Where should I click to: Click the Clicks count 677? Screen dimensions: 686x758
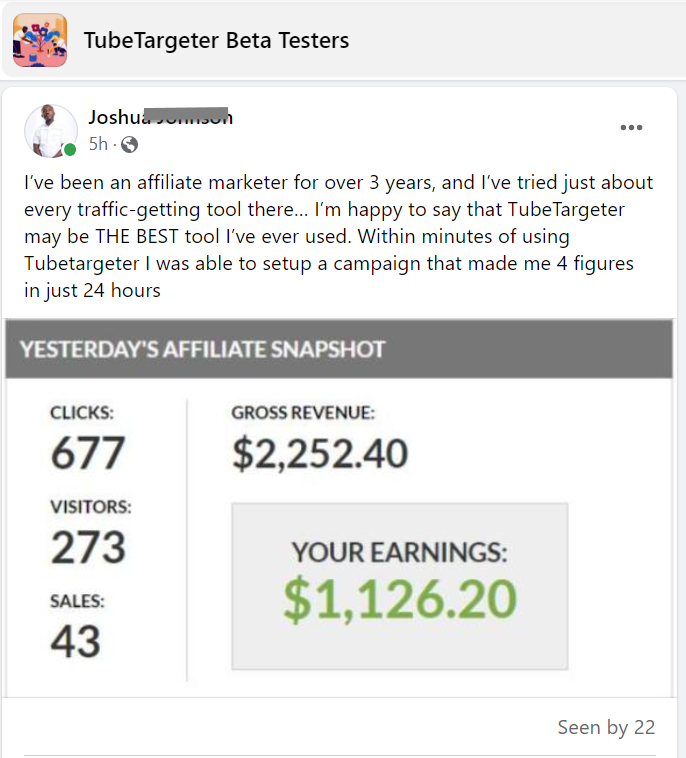pyautogui.click(x=88, y=453)
